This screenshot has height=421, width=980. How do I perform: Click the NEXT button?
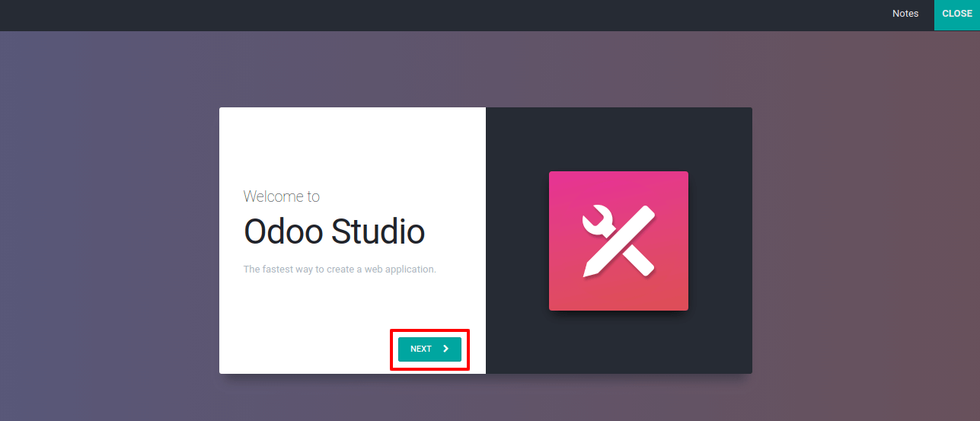[429, 349]
